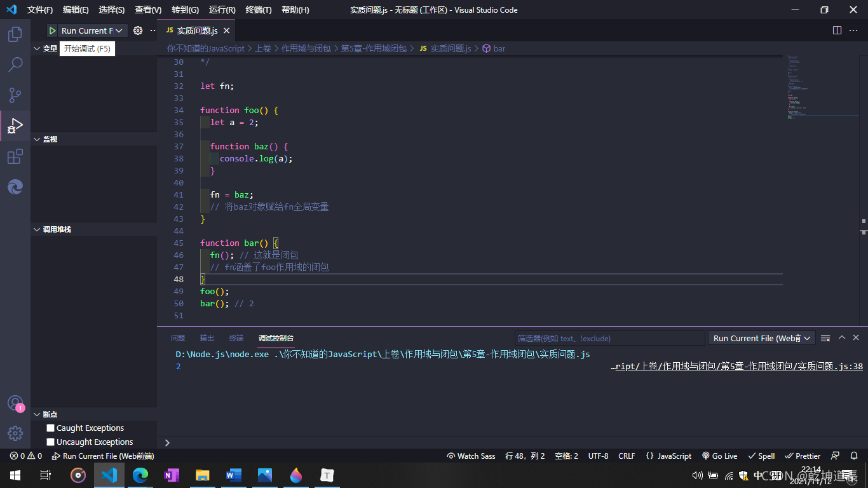Toggle the Caught Exceptions checkbox

coord(51,428)
